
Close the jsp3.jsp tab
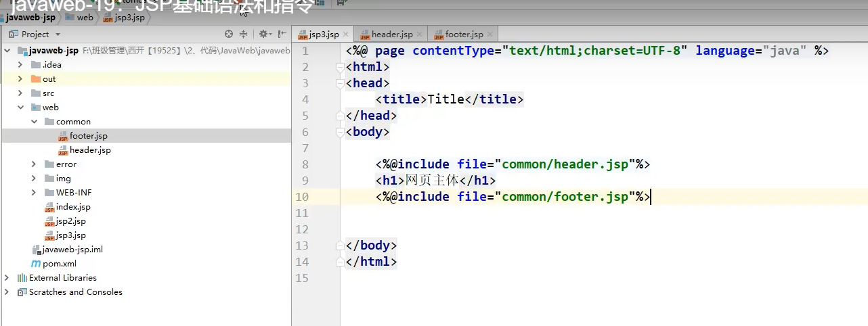[346, 34]
